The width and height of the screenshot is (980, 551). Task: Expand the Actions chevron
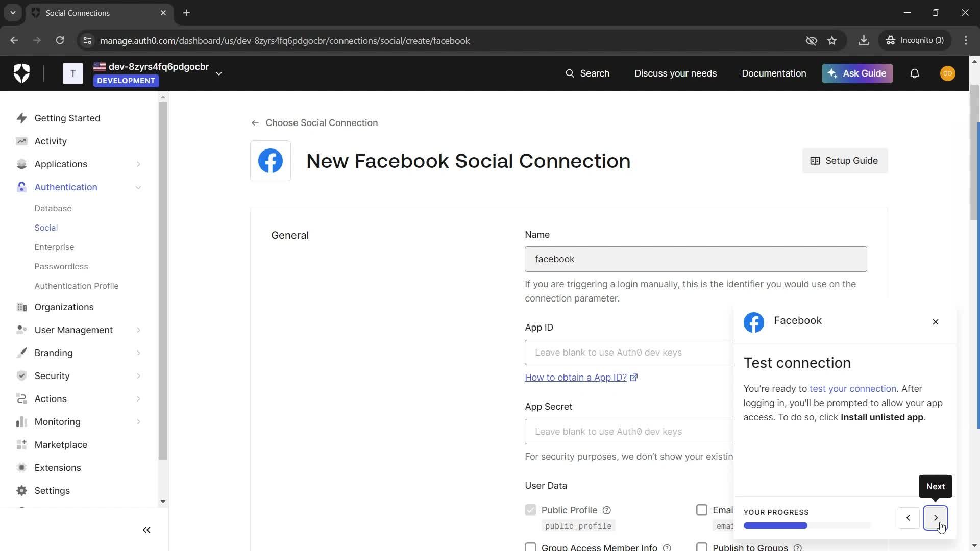click(138, 399)
